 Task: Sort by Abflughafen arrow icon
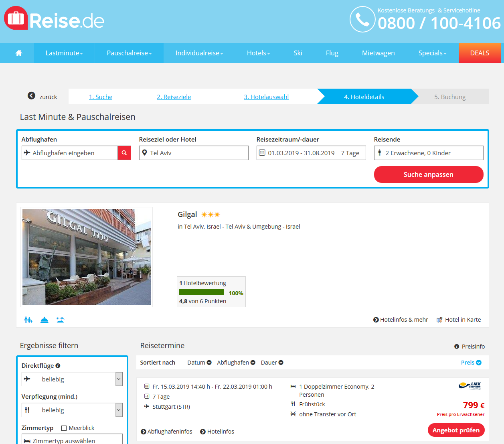click(253, 363)
